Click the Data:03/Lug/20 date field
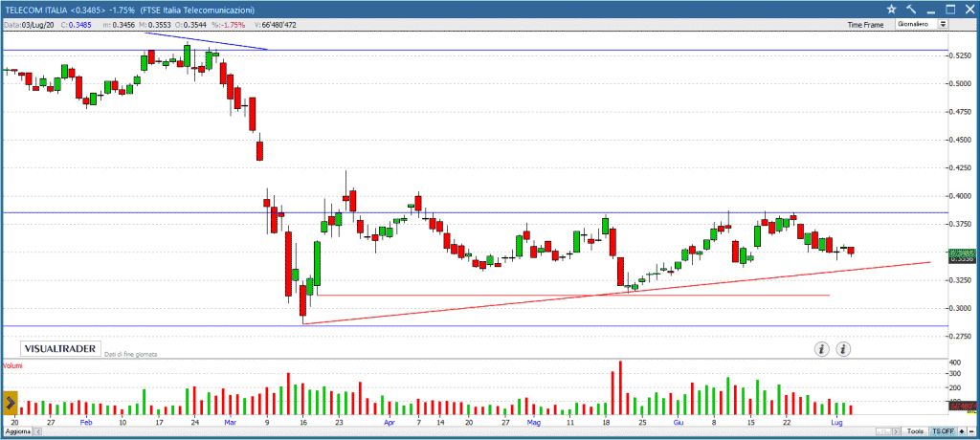Viewport: 980px width, 440px height. 30,25
